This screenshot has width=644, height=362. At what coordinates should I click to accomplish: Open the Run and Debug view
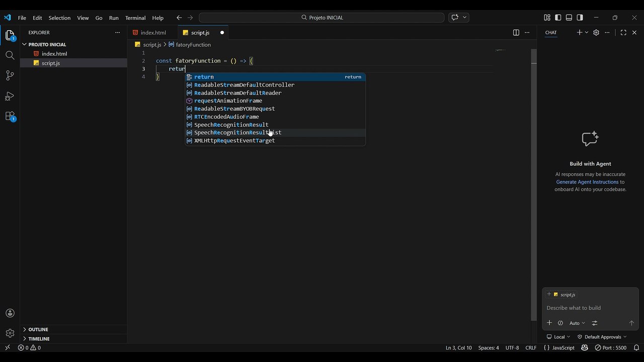coord(10,96)
